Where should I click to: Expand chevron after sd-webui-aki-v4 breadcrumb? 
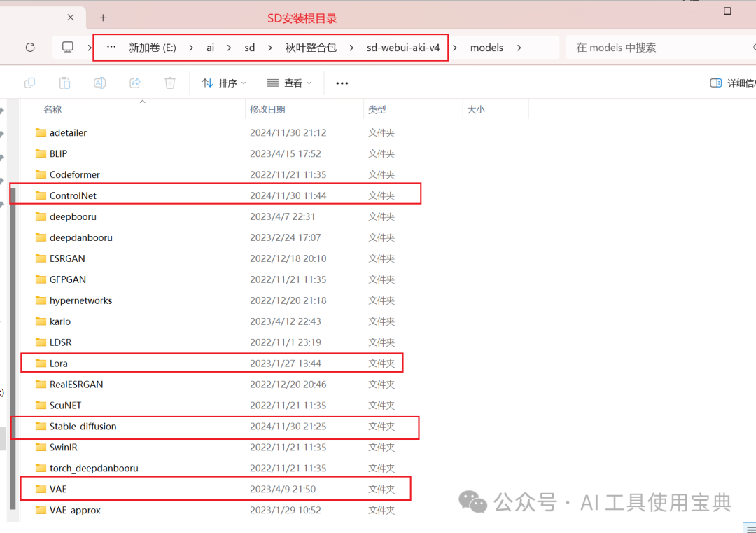[x=455, y=48]
